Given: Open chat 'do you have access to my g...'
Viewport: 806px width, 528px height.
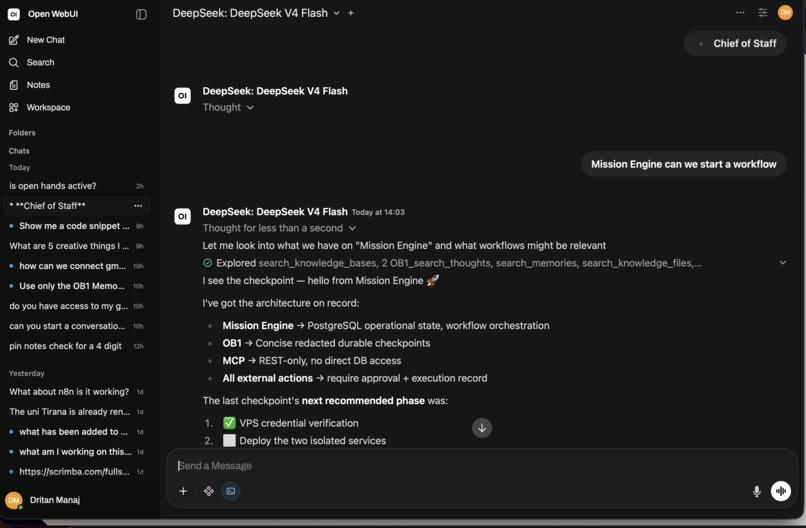Looking at the screenshot, I should click(76, 306).
